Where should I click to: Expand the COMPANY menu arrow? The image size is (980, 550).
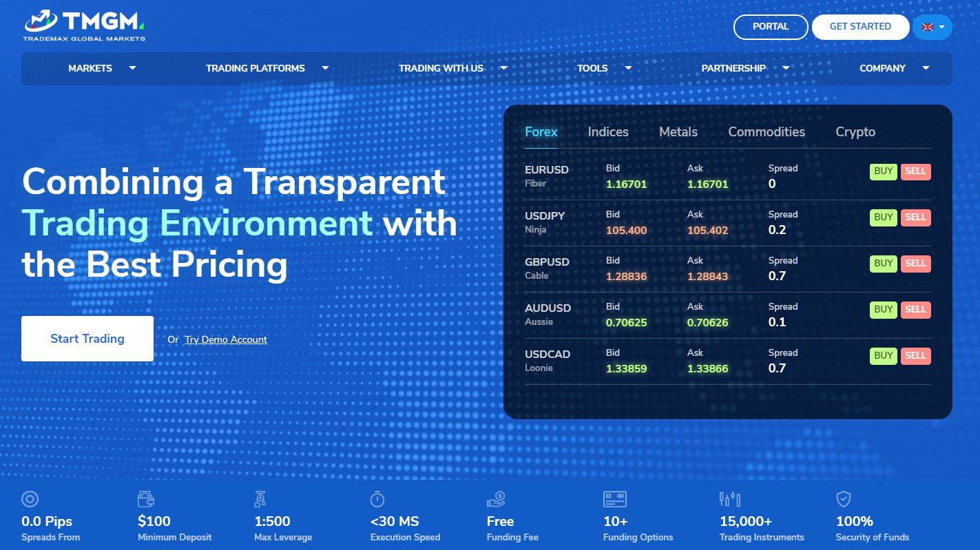[x=926, y=68]
